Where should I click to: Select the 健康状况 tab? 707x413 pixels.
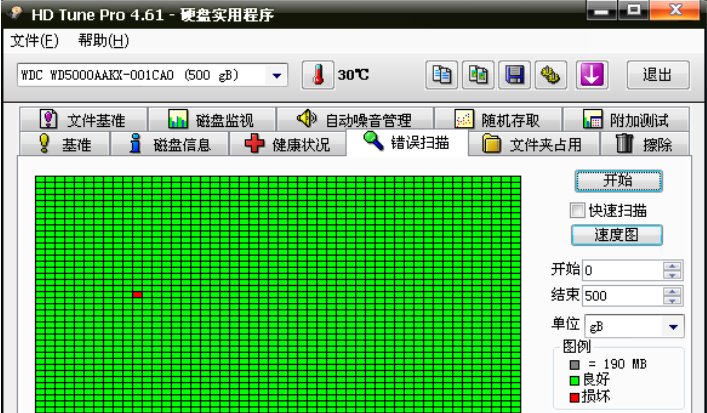coord(288,144)
